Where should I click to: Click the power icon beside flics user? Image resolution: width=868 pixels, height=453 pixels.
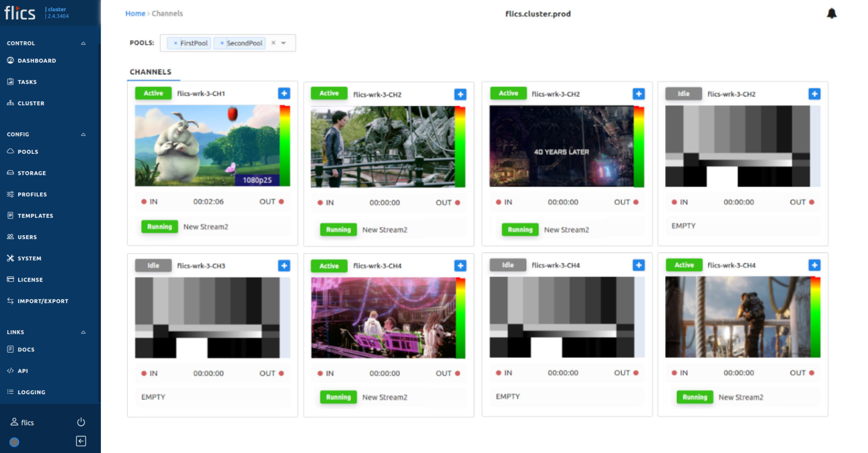pyautogui.click(x=81, y=422)
